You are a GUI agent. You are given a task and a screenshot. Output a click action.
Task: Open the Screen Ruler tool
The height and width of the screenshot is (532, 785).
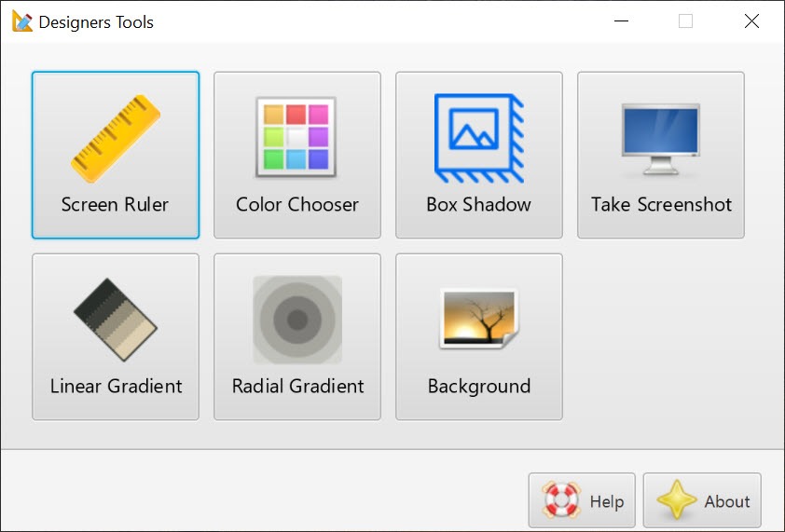click(x=116, y=156)
